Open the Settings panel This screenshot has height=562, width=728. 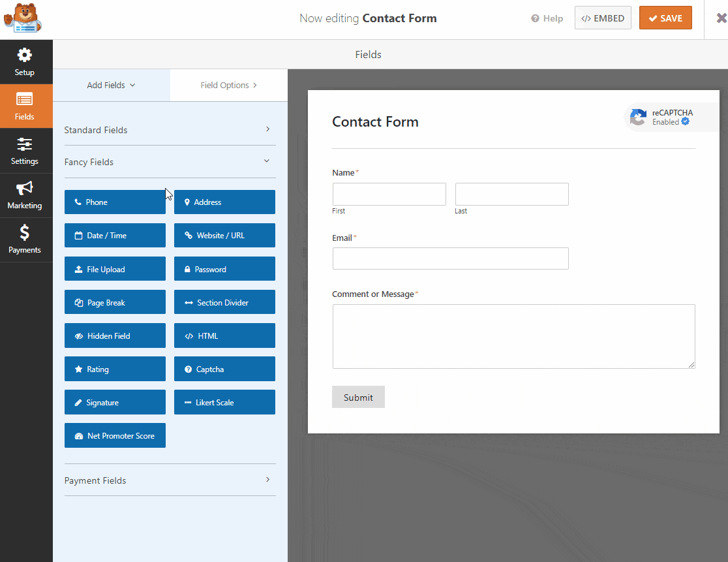[x=25, y=151]
